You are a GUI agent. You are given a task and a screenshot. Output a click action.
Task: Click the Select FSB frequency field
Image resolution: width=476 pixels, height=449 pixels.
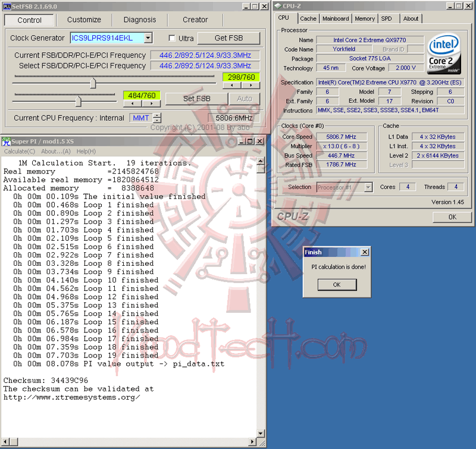click(x=205, y=65)
